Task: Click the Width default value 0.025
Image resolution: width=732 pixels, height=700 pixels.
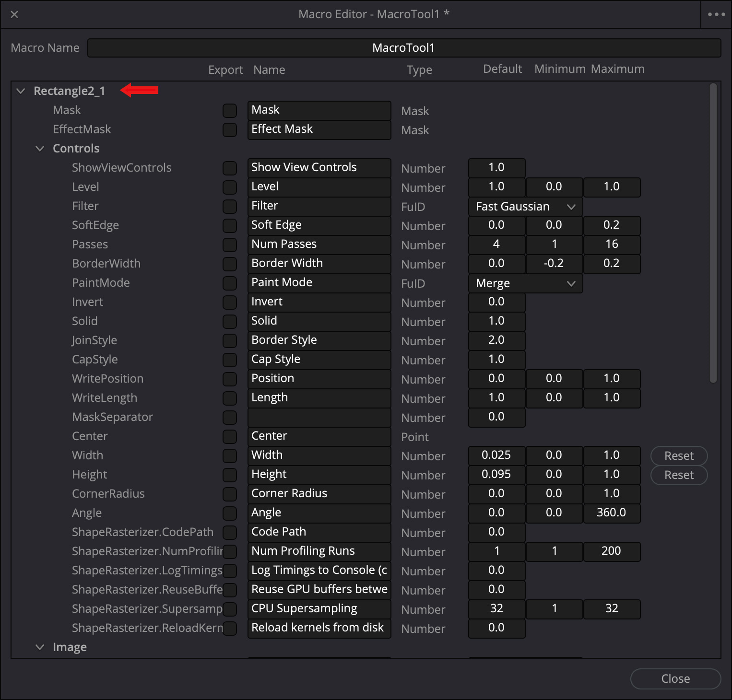Action: 496,455
